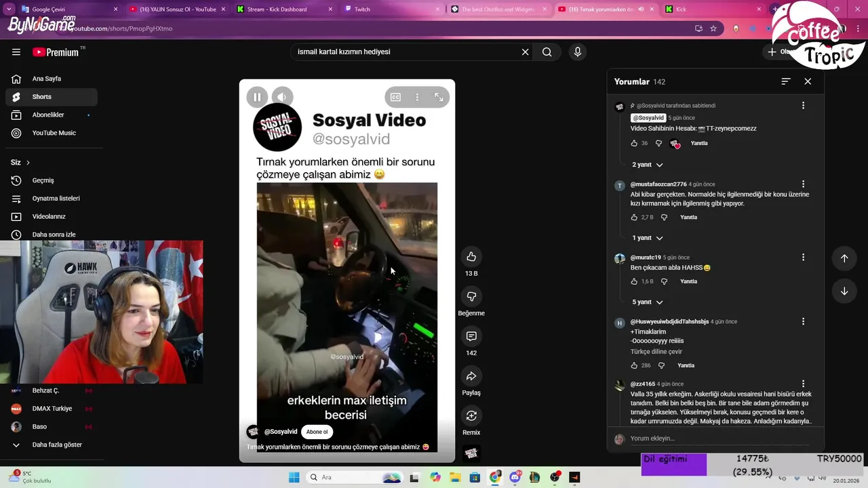Reply to mustafaozcan2776's comment

[x=688, y=218]
